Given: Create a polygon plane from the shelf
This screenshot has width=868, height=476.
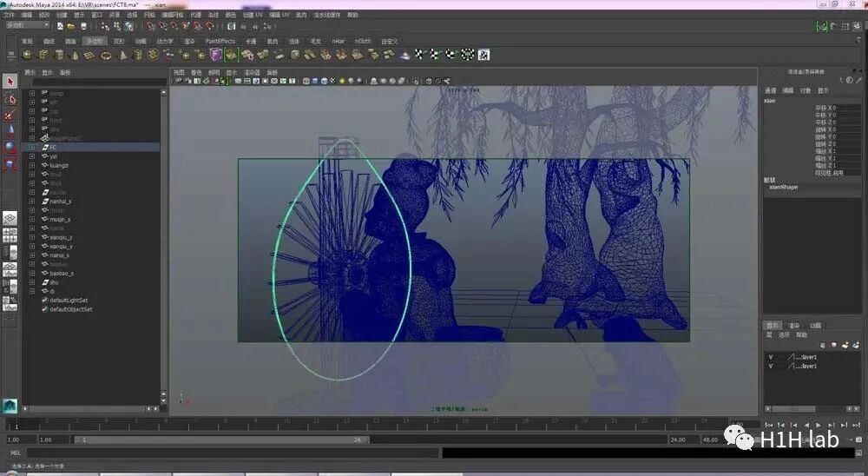Looking at the screenshot, I should [89, 55].
